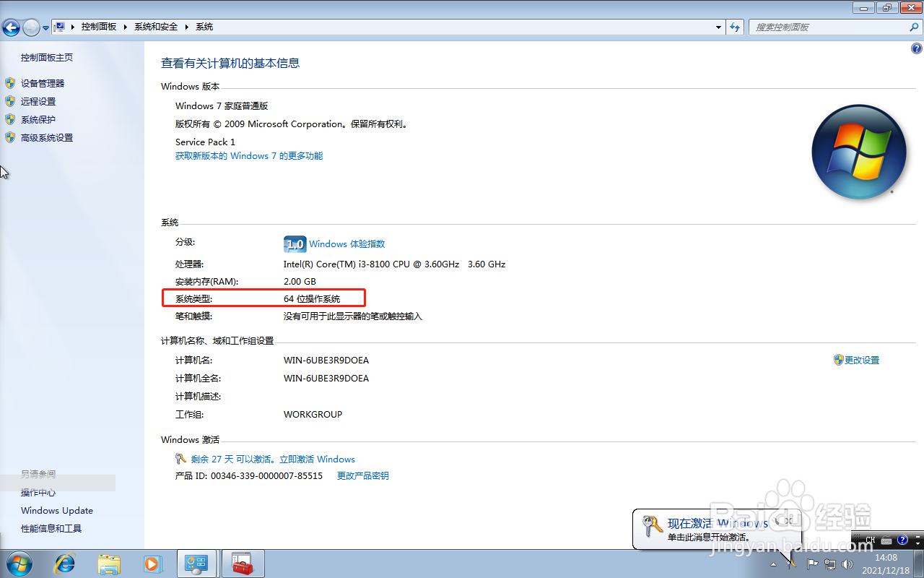Click the shield icon beside 远程设置
924x578 pixels.
pos(10,101)
